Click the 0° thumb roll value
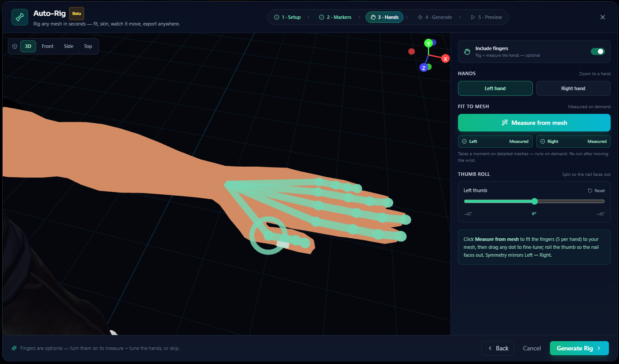This screenshot has width=619, height=364. (534, 214)
